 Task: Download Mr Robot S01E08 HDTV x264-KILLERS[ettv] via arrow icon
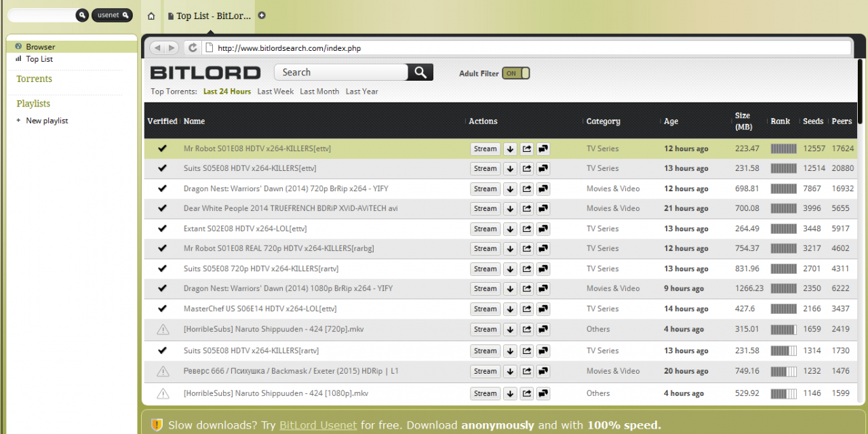point(510,149)
